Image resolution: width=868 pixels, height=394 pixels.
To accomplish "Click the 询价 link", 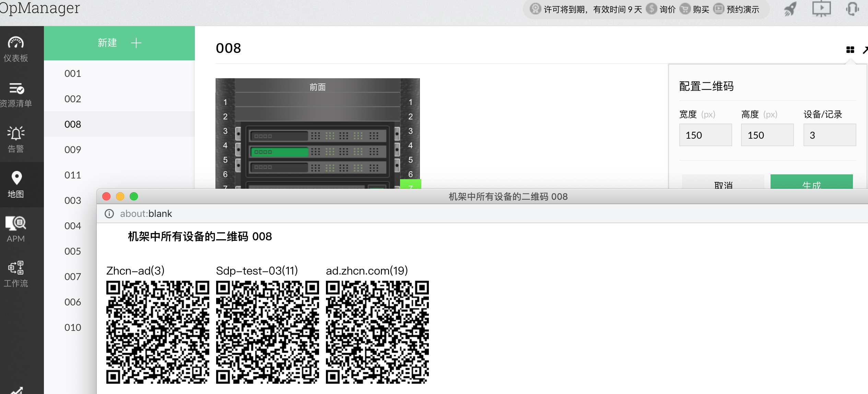I will (667, 9).
